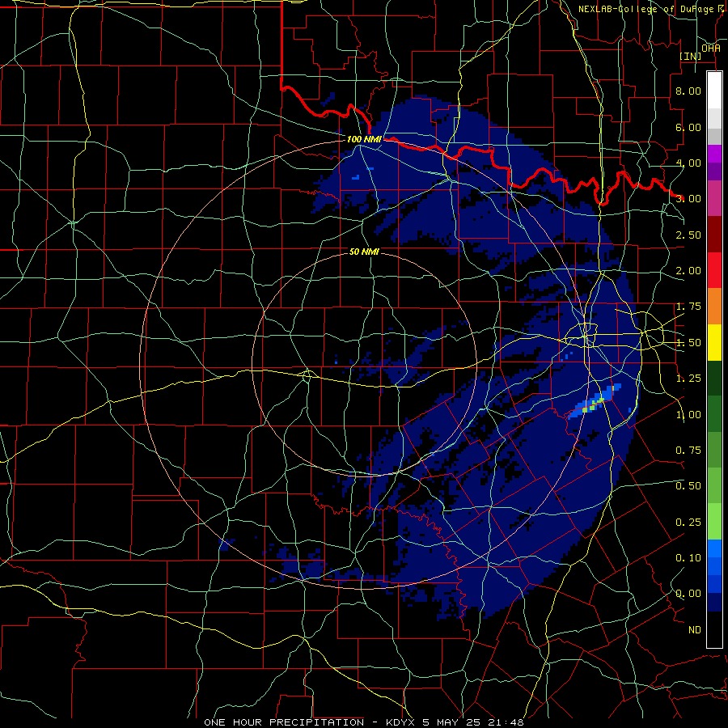Image resolution: width=728 pixels, height=728 pixels.
Task: Click the 1.50 legend label
Action: point(688,343)
